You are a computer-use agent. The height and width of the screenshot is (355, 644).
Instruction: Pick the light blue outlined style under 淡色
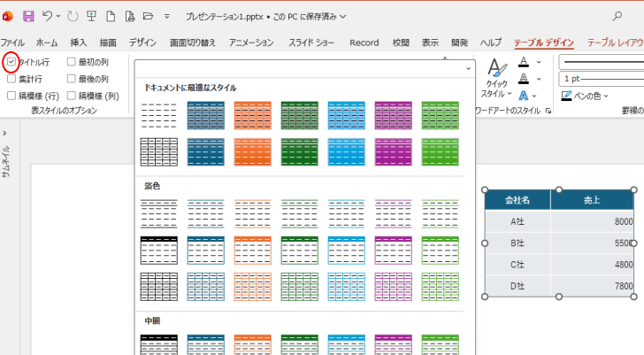[x=346, y=251]
